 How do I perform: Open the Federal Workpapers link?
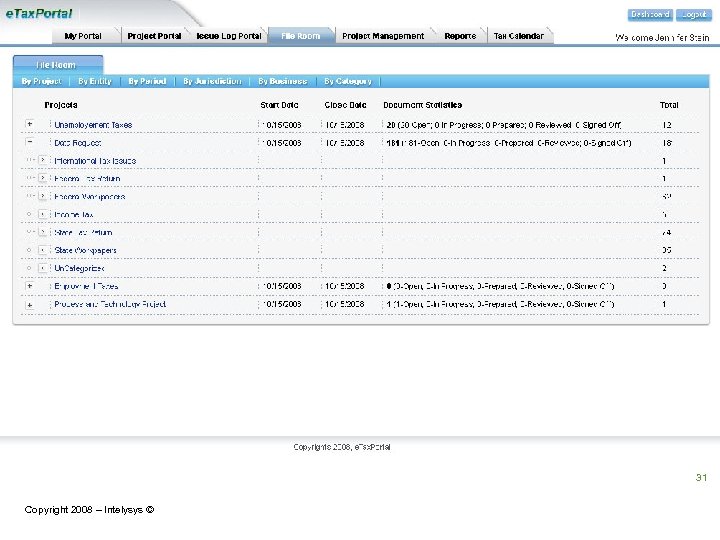coord(90,197)
